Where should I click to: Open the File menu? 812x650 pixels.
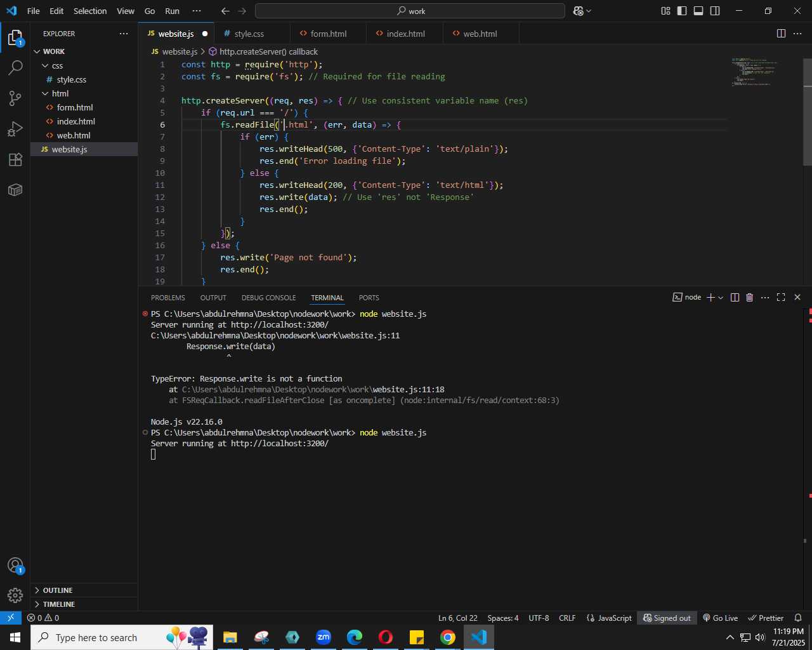click(34, 11)
